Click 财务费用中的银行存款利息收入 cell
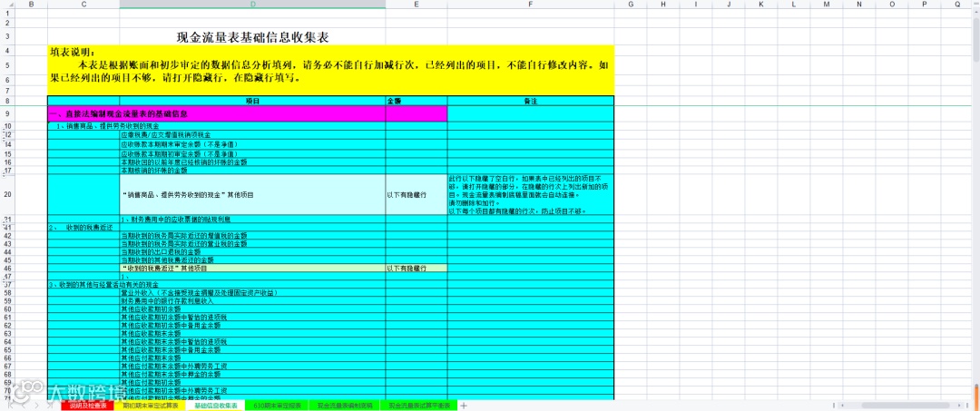This screenshot has height=411, width=980. point(252,300)
